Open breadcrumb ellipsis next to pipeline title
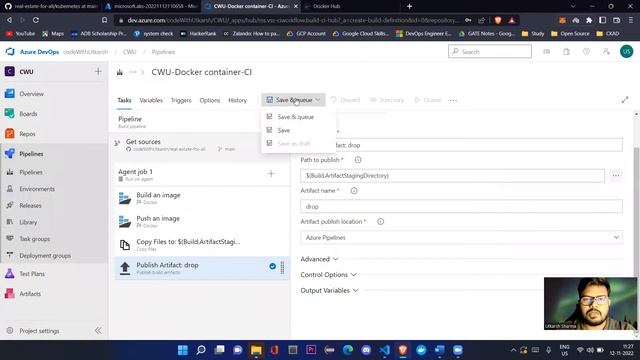The width and height of the screenshot is (640, 360). (x=133, y=72)
